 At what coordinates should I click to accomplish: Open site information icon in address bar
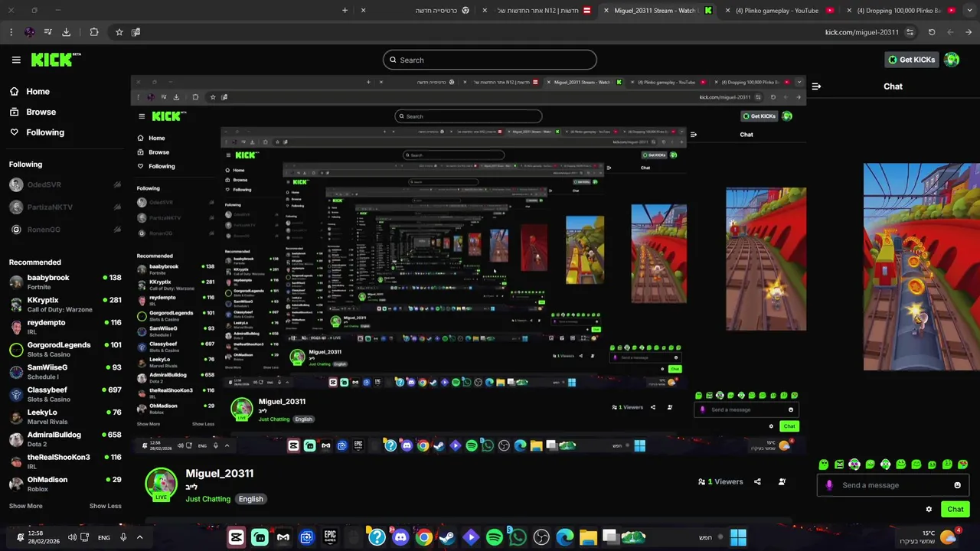(910, 32)
